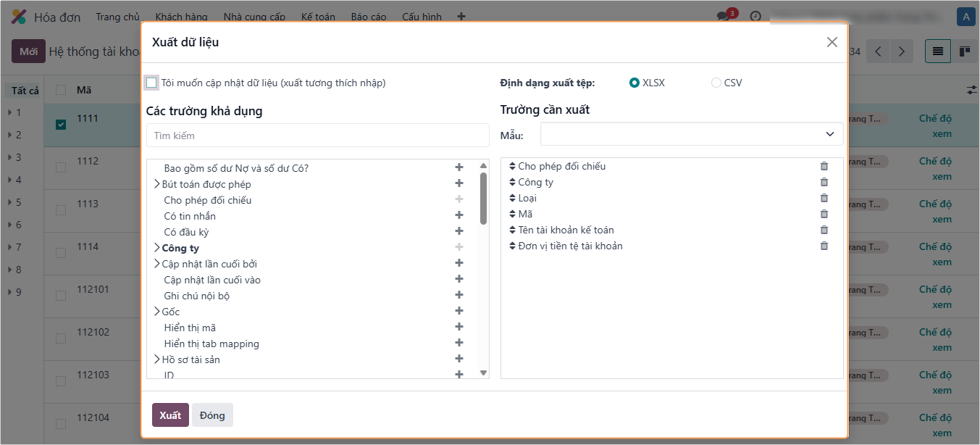Click the 'Xuất' export button

tap(170, 415)
